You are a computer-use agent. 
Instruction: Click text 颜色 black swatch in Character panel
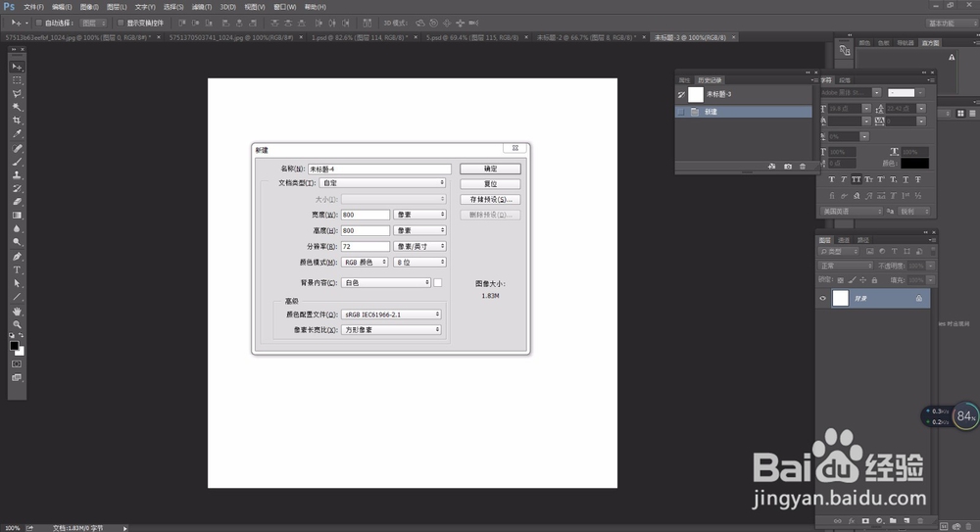coord(914,164)
